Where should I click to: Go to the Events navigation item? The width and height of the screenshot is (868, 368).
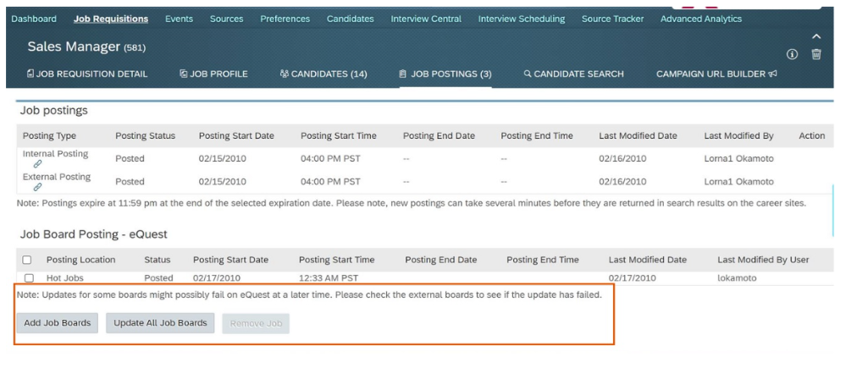[x=179, y=19]
